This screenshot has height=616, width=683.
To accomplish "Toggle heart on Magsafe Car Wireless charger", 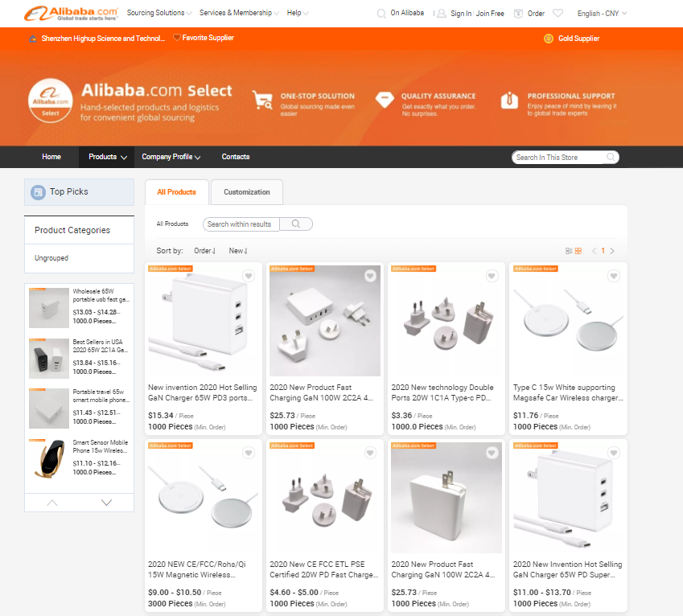I will [x=614, y=276].
